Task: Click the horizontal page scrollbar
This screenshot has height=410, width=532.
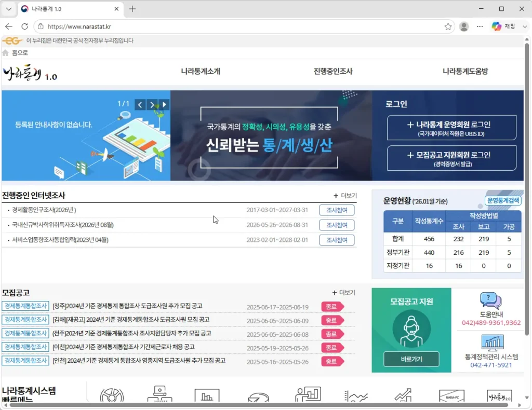Action: click(260, 405)
